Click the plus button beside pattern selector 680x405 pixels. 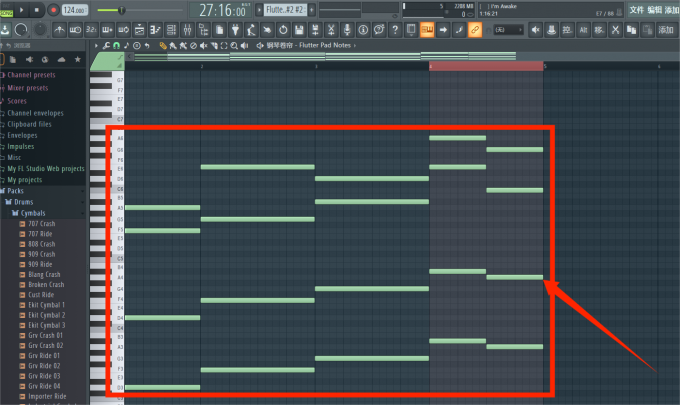pos(311,10)
